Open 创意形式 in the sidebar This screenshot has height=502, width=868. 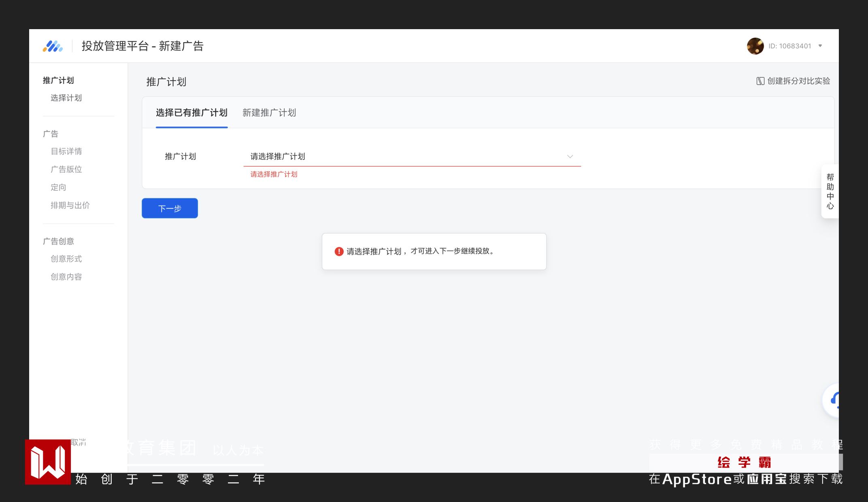pyautogui.click(x=66, y=259)
